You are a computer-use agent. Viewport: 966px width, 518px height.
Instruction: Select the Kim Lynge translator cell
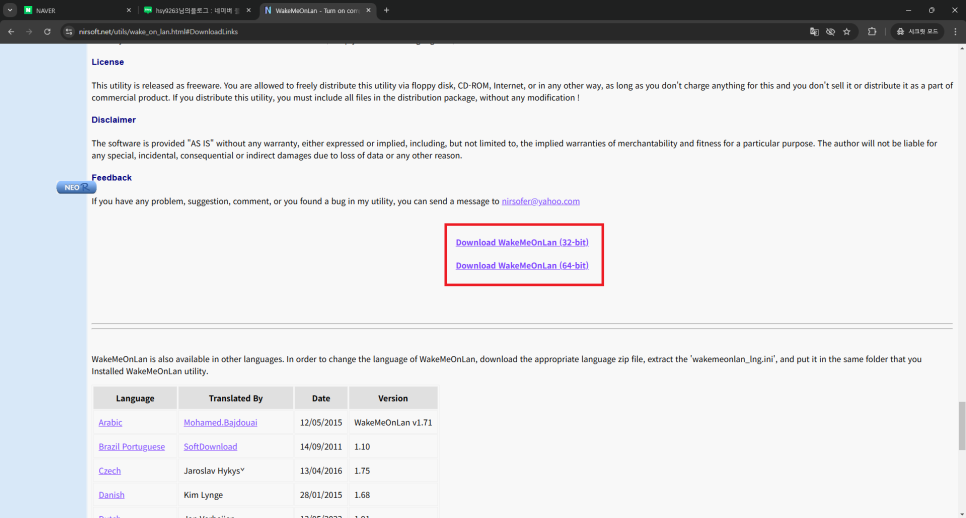(235, 495)
